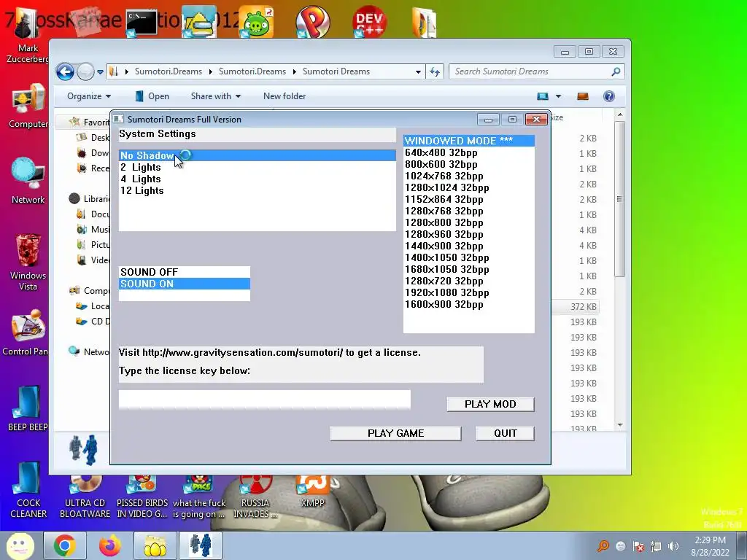Click the Chrome taskbar icon
The height and width of the screenshot is (560, 747).
click(65, 545)
